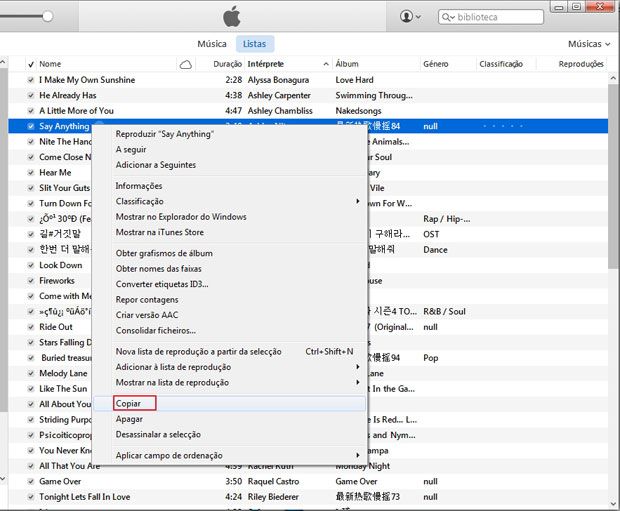This screenshot has height=511, width=620.
Task: Toggle the checkbox for Tonight Lets Fall In Love
Action: pos(31,497)
